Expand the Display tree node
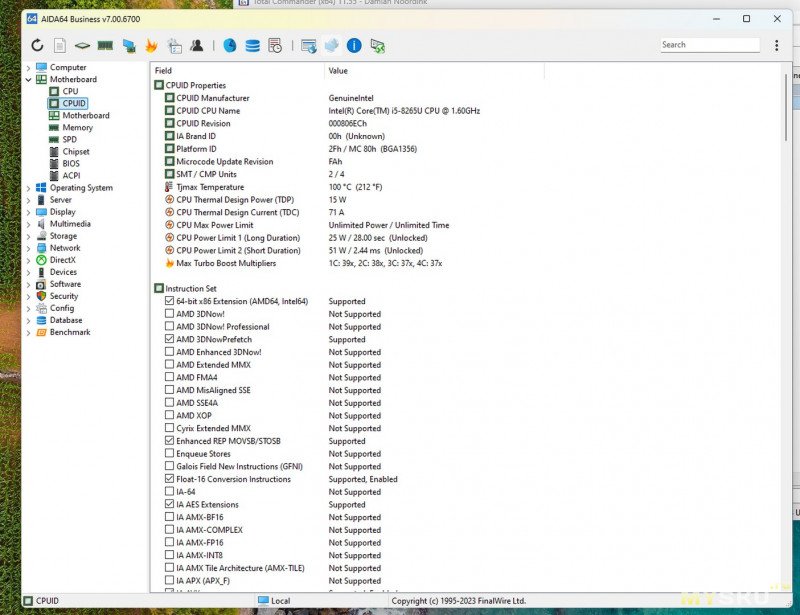This screenshot has height=615, width=800. pyautogui.click(x=29, y=212)
